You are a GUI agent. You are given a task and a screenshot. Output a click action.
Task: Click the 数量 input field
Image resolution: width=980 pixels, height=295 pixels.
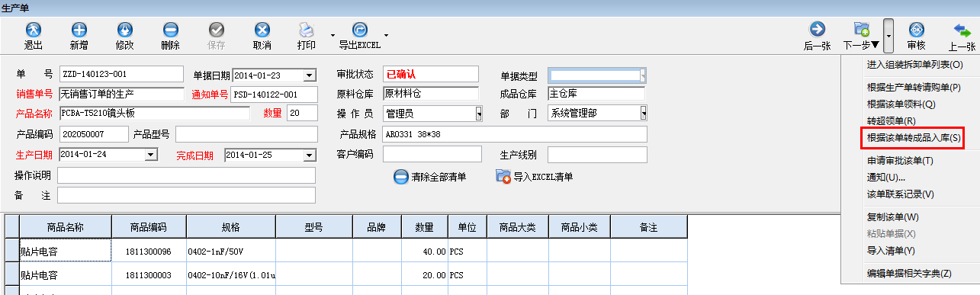pyautogui.click(x=302, y=114)
